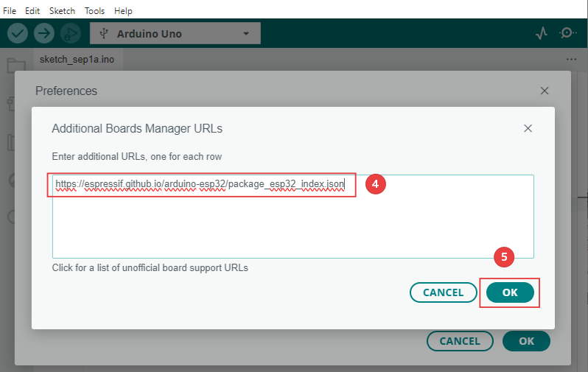Open the Tools menu
588x372 pixels.
point(94,11)
